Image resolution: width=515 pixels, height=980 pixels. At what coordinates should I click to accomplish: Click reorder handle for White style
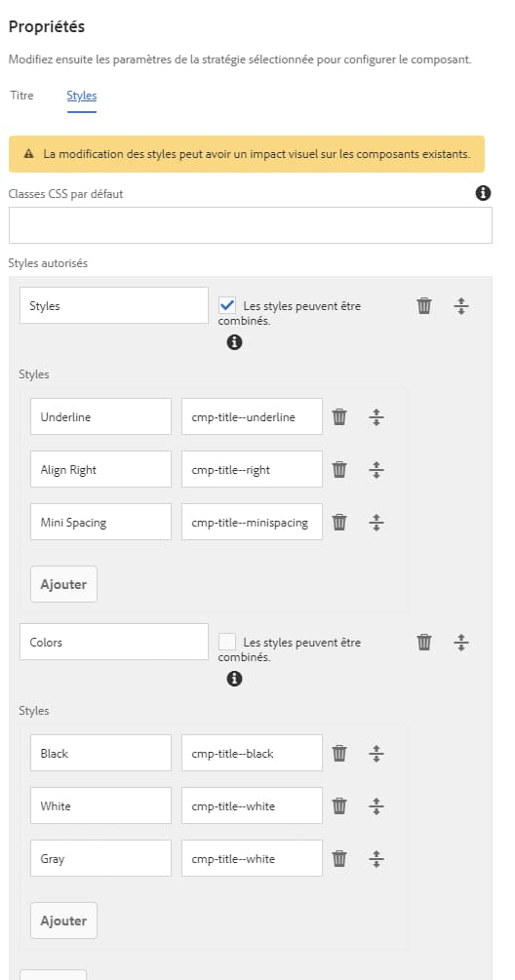(376, 805)
